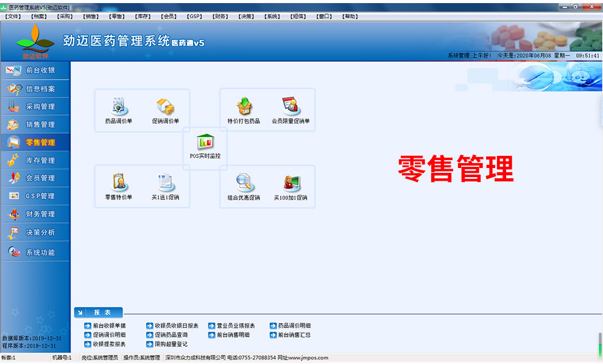Open the 销售 menu
Viewport: 603px width, 364px height.
pyautogui.click(x=91, y=16)
